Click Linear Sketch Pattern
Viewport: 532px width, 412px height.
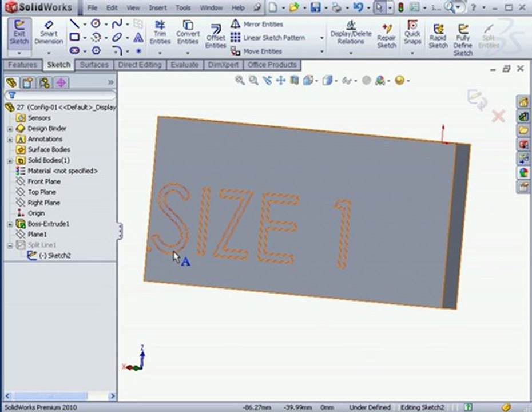click(268, 38)
